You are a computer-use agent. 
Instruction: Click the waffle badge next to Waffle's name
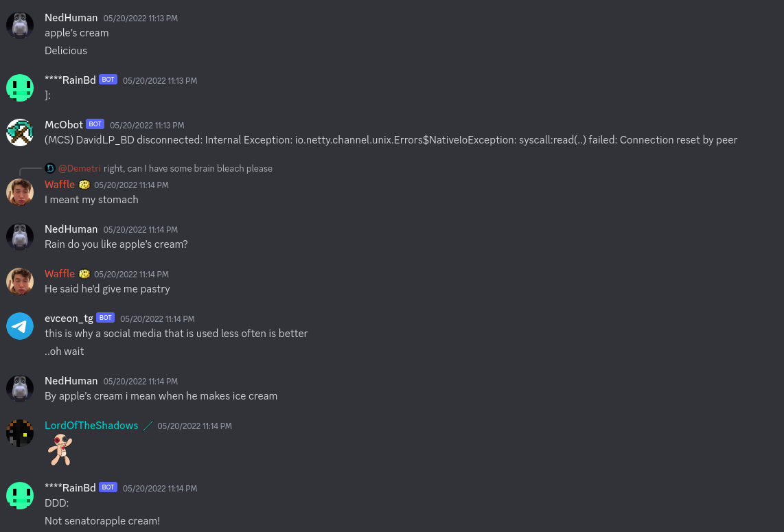pos(84,185)
